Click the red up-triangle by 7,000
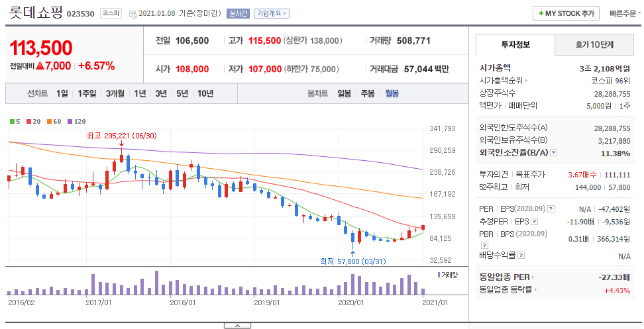The height and width of the screenshot is (329, 644). 40,66
